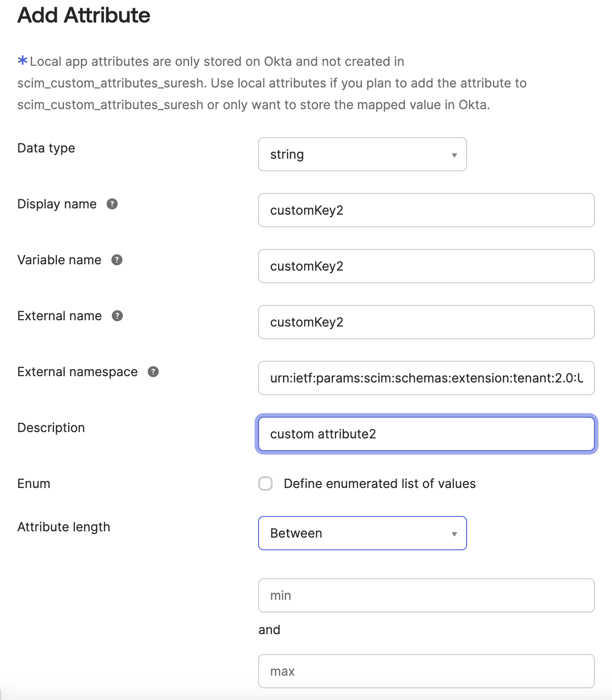Click the min attribute length field
612x700 pixels.
[426, 595]
